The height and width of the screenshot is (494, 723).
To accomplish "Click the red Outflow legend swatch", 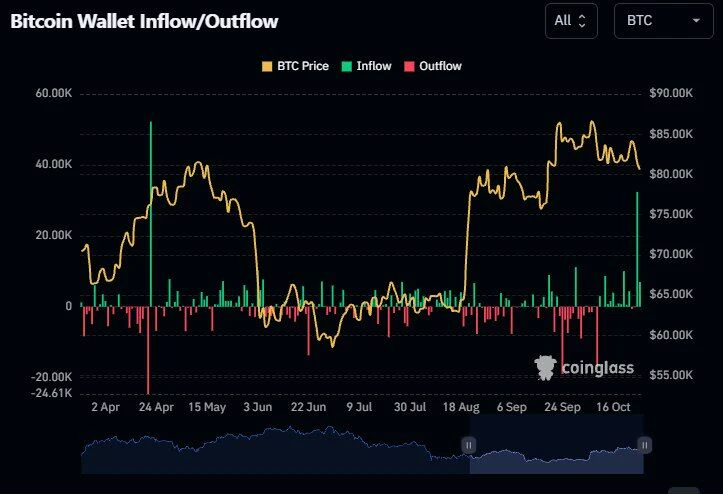I will click(x=409, y=66).
